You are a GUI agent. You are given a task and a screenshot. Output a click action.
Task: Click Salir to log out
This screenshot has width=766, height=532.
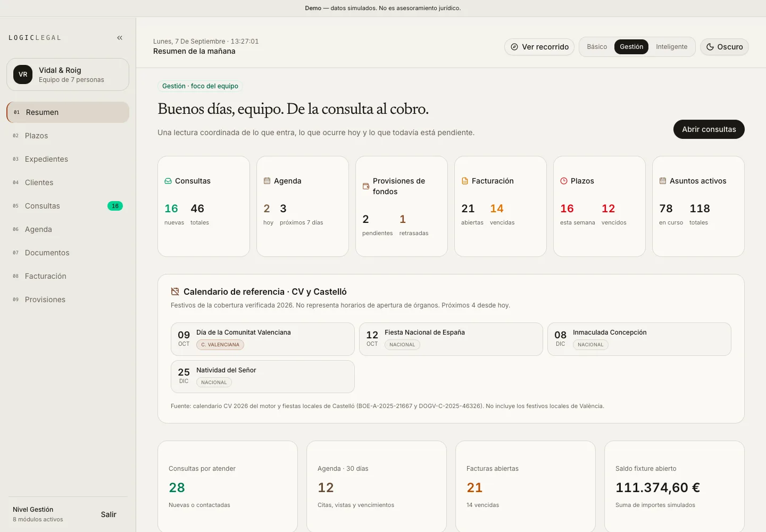pos(109,514)
